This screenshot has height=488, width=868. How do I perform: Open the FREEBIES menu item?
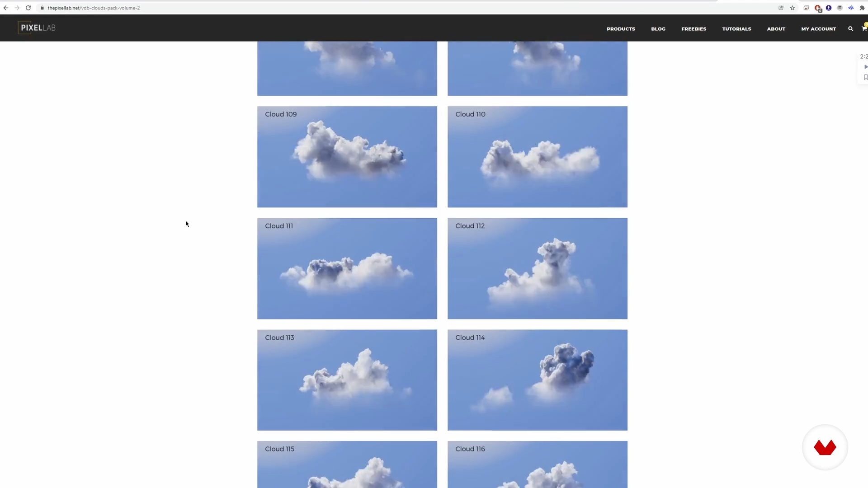pos(693,29)
